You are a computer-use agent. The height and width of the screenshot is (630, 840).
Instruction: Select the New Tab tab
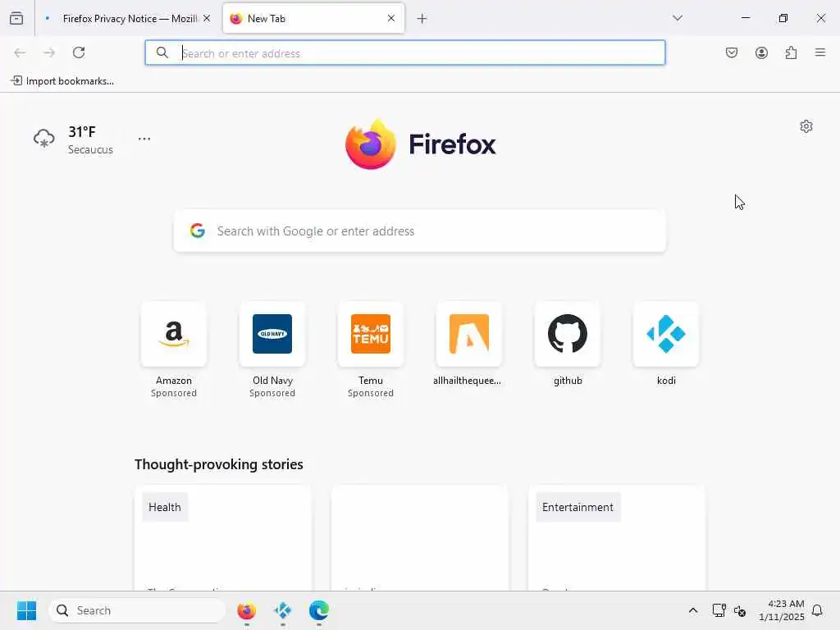coord(313,18)
